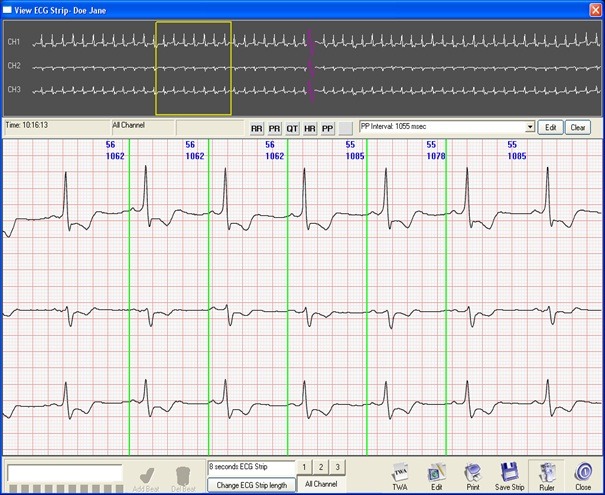The width and height of the screenshot is (605, 495).
Task: Select the PR interval measurement button
Action: pyautogui.click(x=274, y=129)
